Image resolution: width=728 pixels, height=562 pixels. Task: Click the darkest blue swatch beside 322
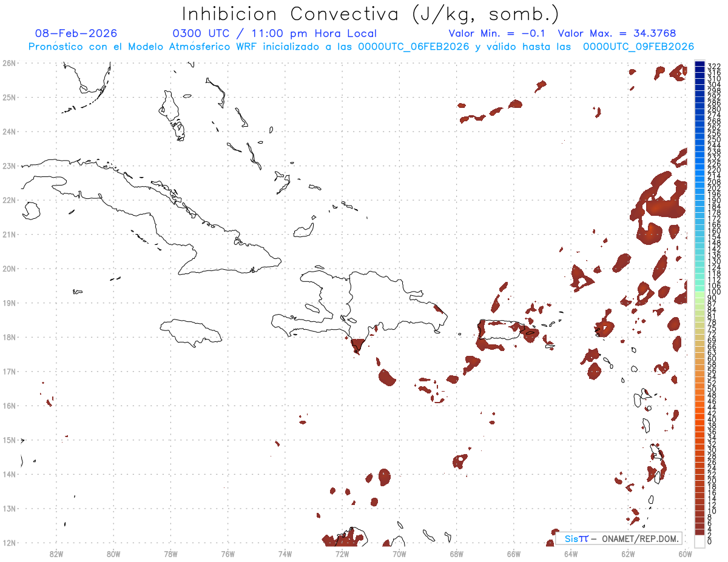(x=699, y=64)
